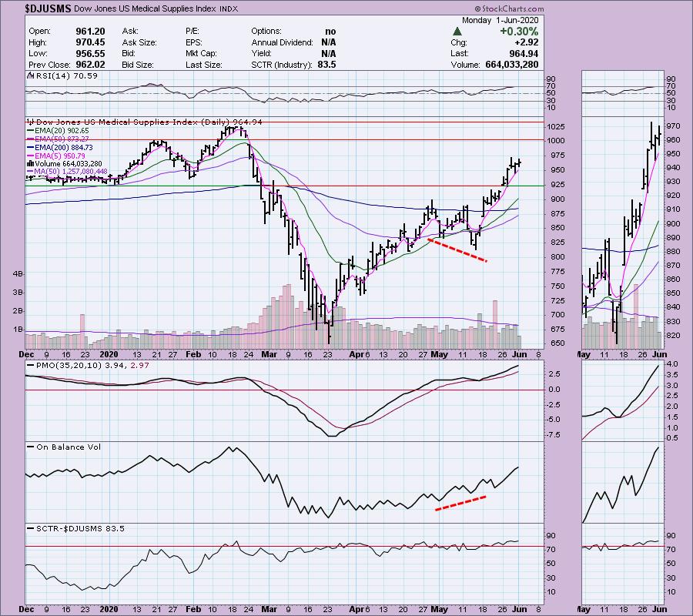Click the green up-triangle change indicator
The width and height of the screenshot is (693, 616).
coord(457,32)
